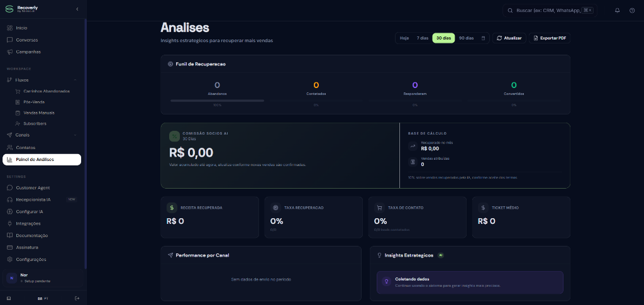The image size is (644, 305).
Task: Open Recepcionista IA settings
Action: coord(42,199)
